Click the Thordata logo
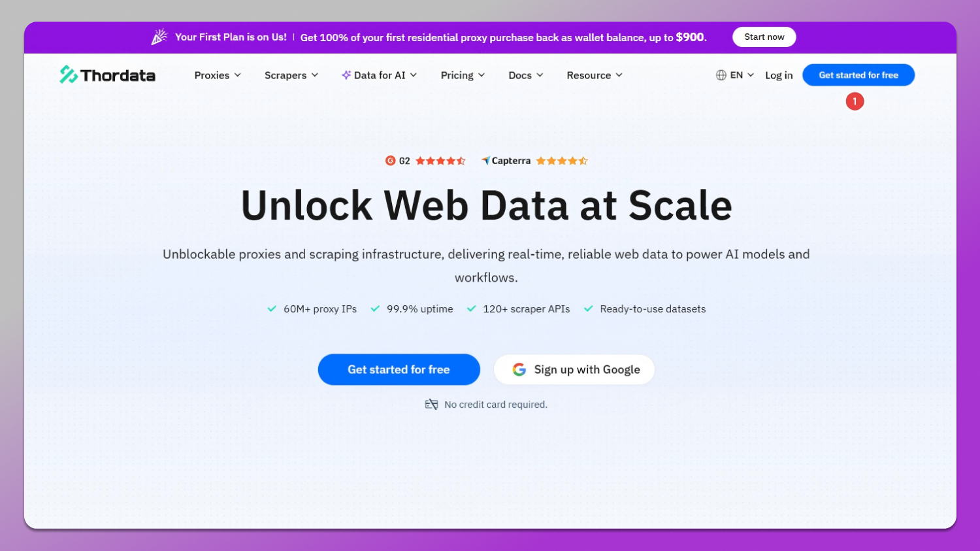The image size is (980, 551). 107,75
